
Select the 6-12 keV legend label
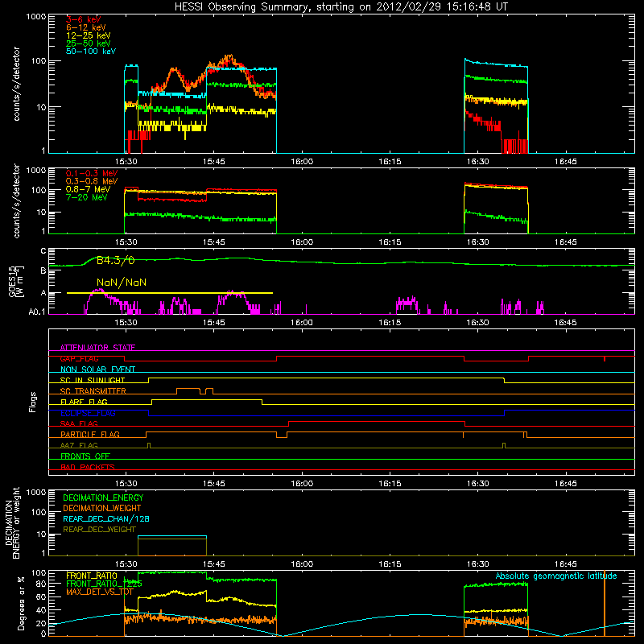pos(86,27)
